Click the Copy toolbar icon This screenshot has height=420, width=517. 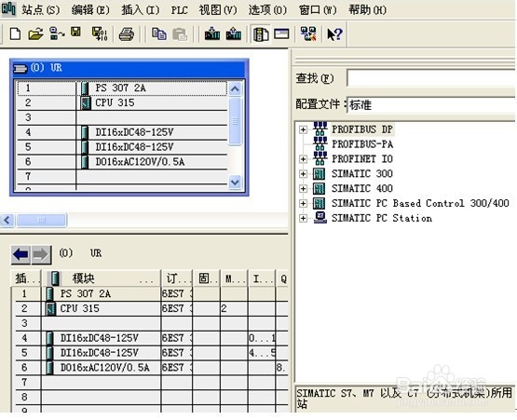159,34
